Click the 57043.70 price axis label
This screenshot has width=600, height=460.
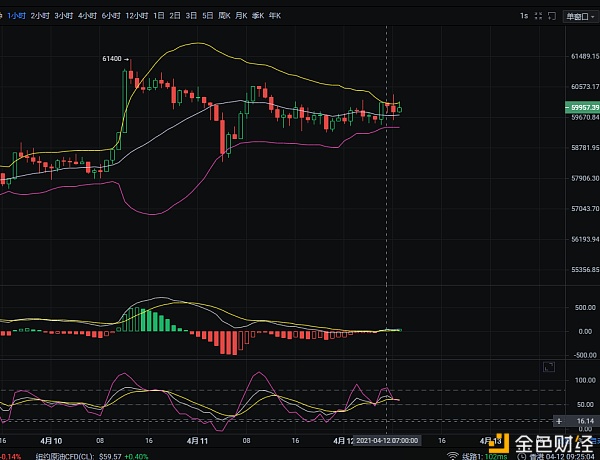tap(585, 209)
